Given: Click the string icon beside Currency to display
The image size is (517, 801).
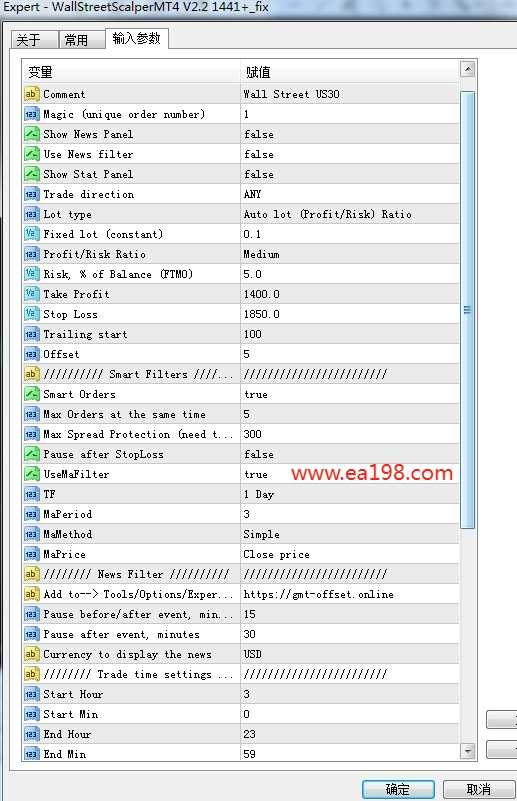Looking at the screenshot, I should pos(31,654).
